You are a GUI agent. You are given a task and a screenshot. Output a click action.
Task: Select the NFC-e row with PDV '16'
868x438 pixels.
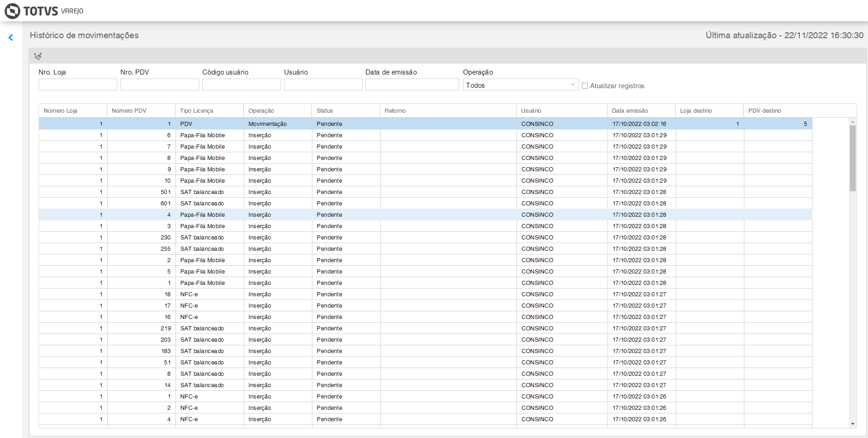[x=426, y=317]
